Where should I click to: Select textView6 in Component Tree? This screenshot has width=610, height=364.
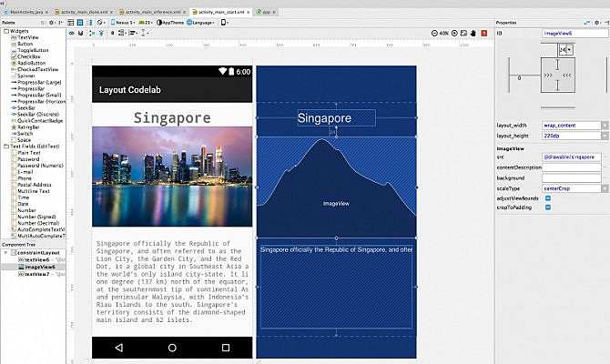[37, 259]
